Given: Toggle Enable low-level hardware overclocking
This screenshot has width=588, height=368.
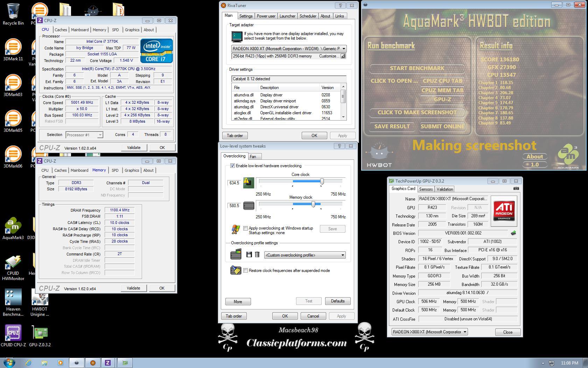Looking at the screenshot, I should [232, 166].
